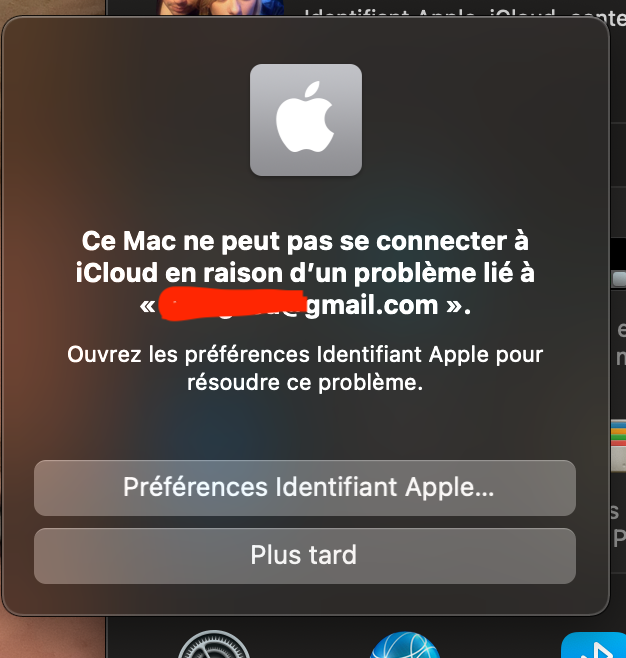Viewport: 626px width, 658px height.
Task: Open the gear icon preference pane
Action: point(214,644)
